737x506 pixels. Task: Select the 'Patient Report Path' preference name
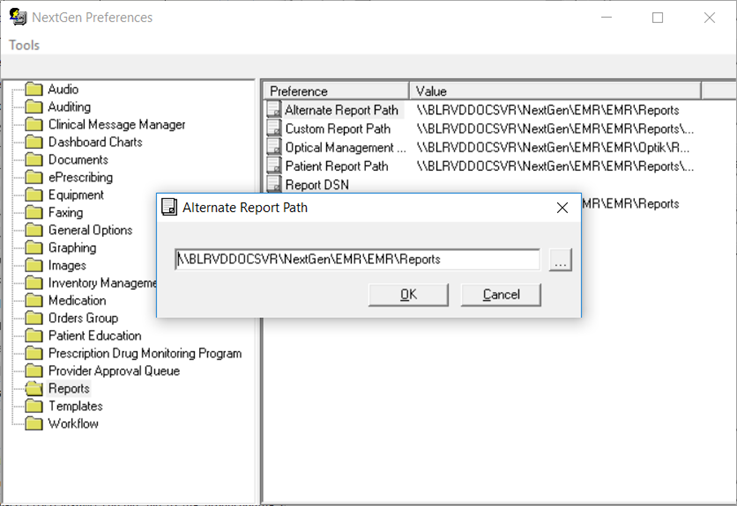click(x=337, y=166)
